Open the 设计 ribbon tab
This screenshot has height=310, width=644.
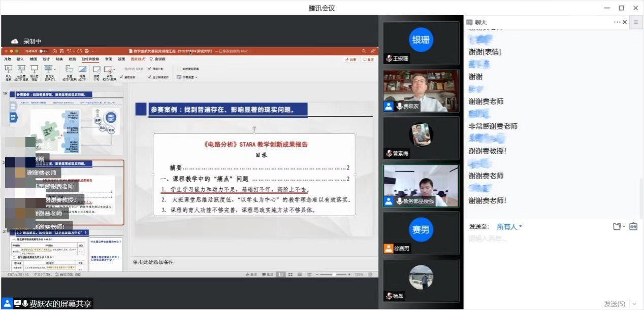pos(46,59)
